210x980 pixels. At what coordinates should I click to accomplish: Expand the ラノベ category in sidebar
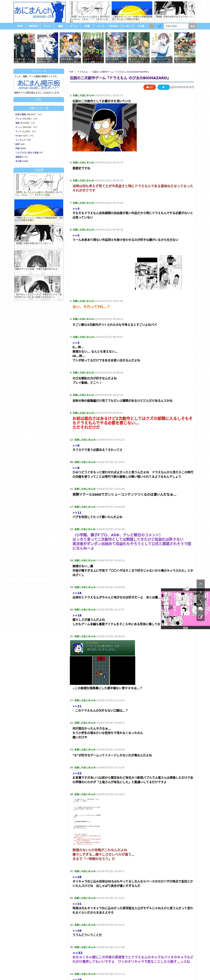pyautogui.click(x=34, y=131)
